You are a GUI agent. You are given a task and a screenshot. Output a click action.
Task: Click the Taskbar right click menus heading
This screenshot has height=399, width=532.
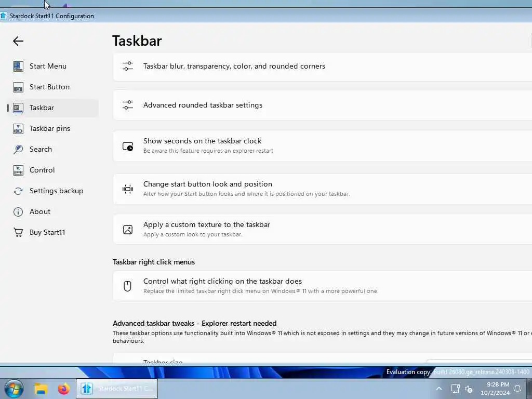154,262
